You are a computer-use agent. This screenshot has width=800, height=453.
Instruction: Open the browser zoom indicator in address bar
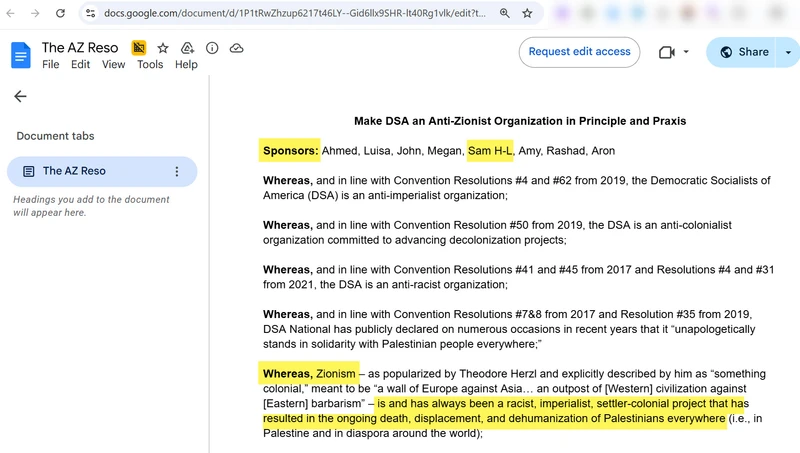coord(504,14)
